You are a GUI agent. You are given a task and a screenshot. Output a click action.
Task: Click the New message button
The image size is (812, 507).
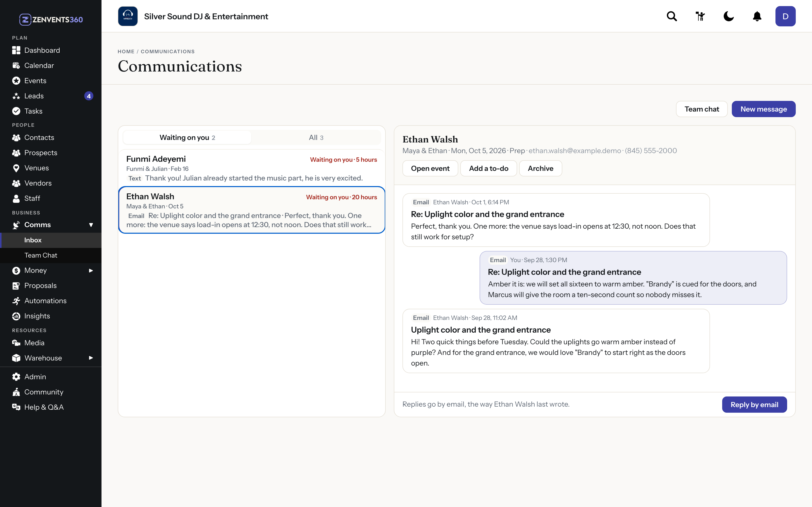point(763,109)
